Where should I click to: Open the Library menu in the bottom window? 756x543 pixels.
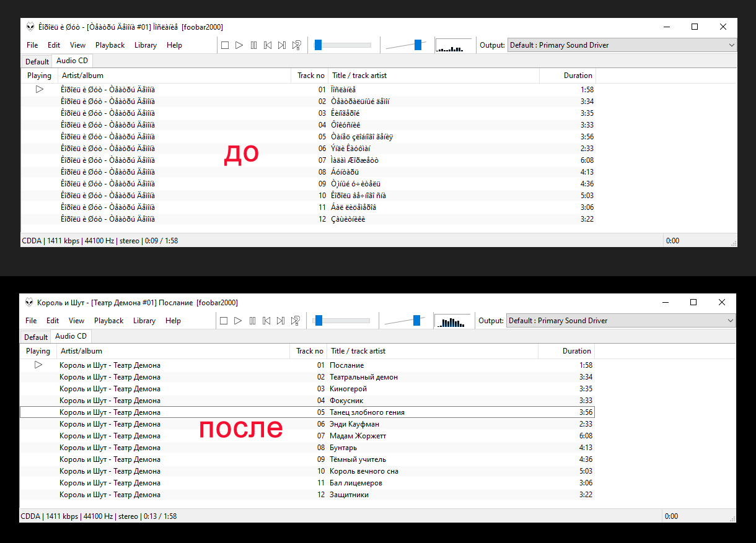(x=144, y=321)
